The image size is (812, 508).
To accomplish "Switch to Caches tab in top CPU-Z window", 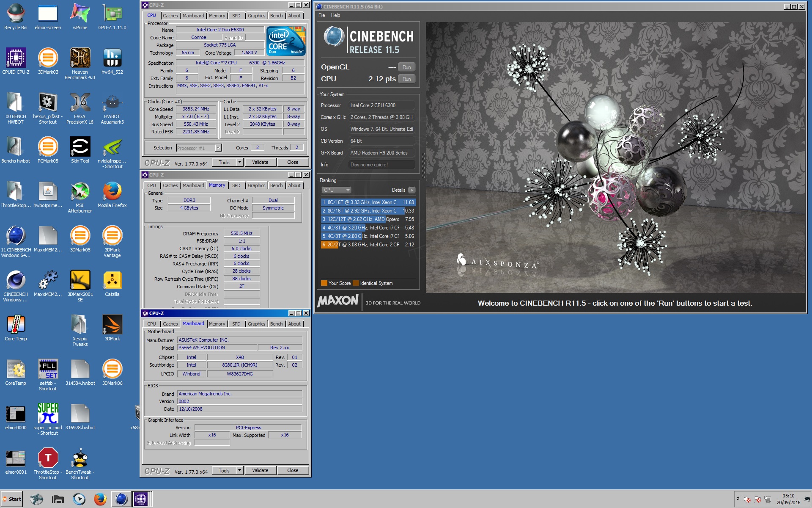I will pyautogui.click(x=170, y=16).
